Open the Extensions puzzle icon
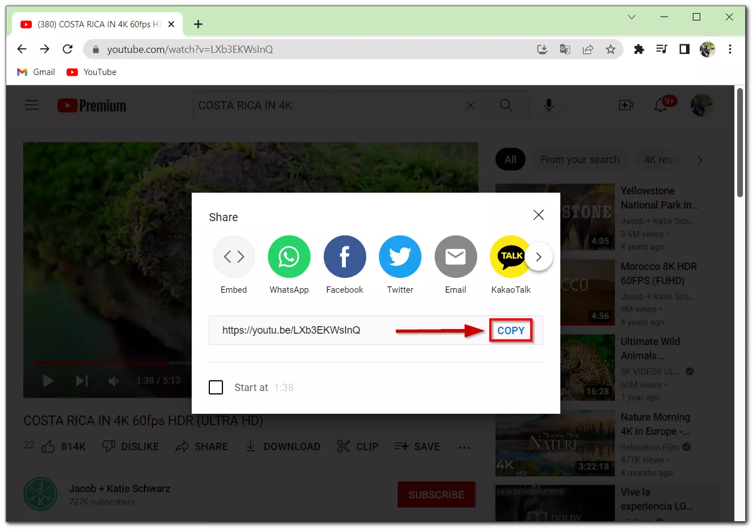Viewport: 756px width, 532px height. coord(639,49)
